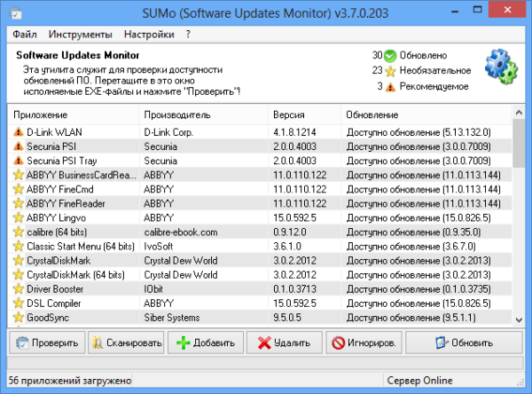This screenshot has height=394, width=532.
Task: Click the Обновить button
Action: pyautogui.click(x=464, y=343)
